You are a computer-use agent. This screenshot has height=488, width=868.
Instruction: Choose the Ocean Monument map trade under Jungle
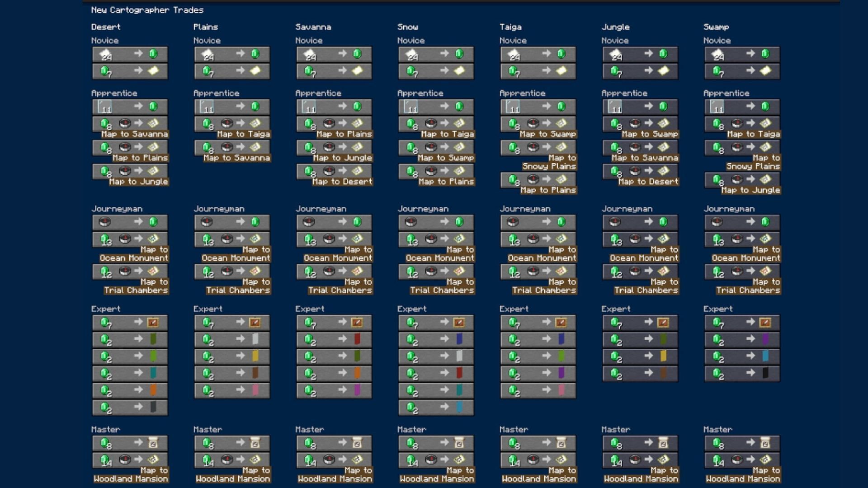pos(641,239)
